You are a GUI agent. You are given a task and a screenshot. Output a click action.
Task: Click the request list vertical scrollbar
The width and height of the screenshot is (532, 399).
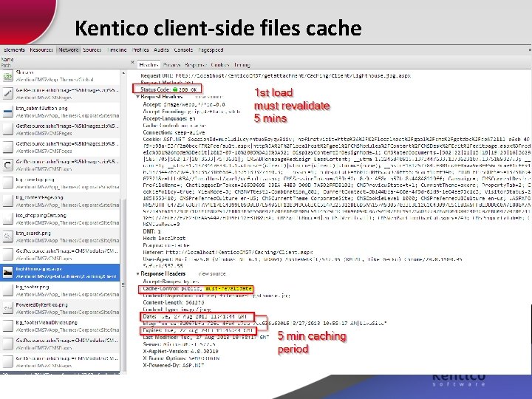123,284
